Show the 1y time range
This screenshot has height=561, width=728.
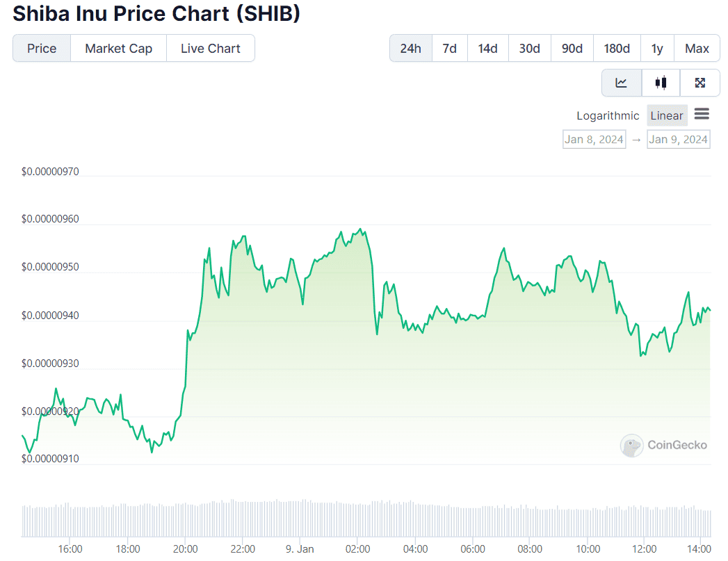click(657, 48)
